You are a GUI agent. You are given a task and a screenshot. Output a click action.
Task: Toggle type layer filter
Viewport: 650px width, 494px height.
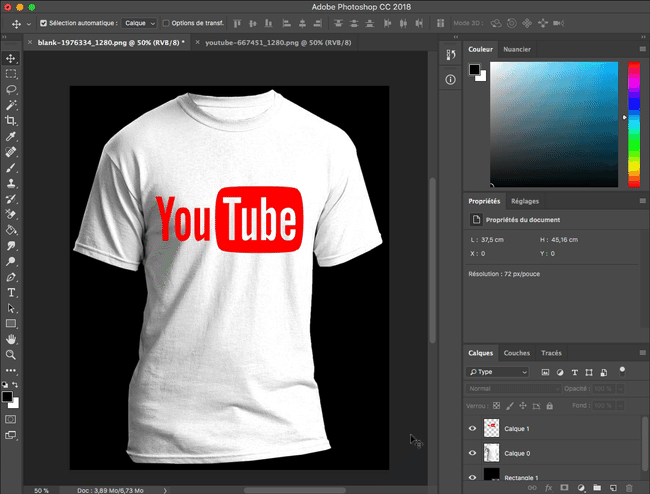[x=575, y=372]
